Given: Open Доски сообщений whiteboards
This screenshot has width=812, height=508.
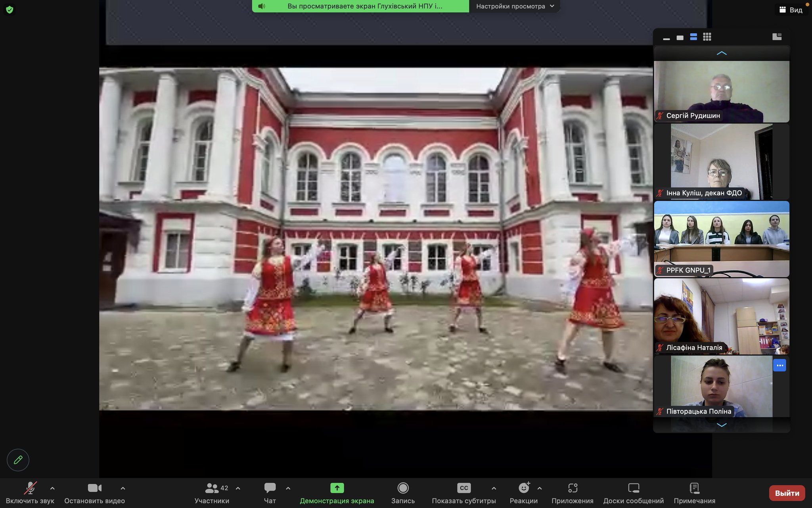Looking at the screenshot, I should tap(634, 493).
